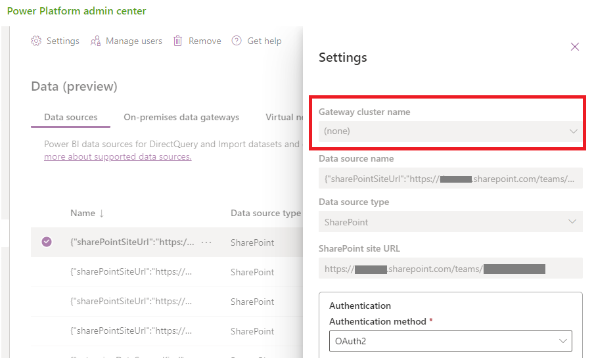Click the Get help question mark icon
The image size is (594, 364).
point(237,41)
